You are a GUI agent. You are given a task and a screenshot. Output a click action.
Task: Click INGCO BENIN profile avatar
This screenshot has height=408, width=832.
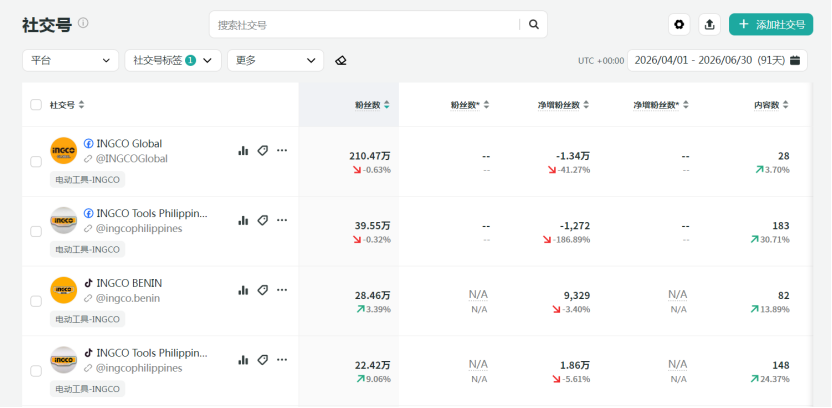[64, 290]
